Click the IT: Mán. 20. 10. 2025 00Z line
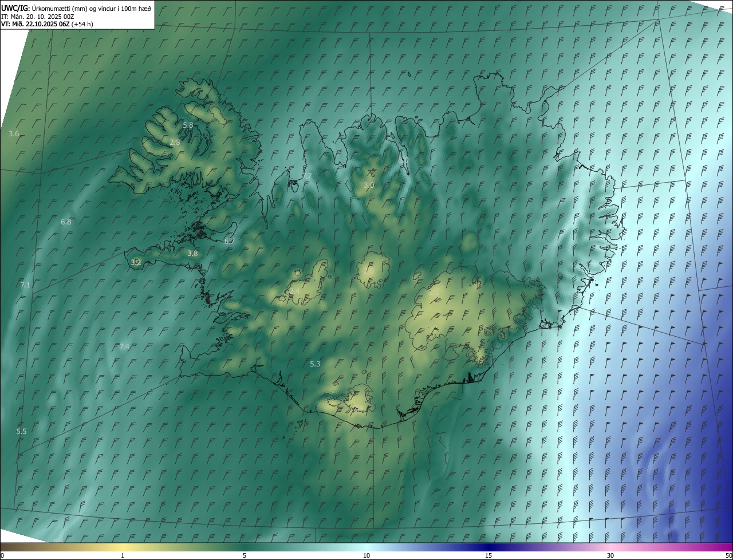The height and width of the screenshot is (560, 733). click(38, 16)
